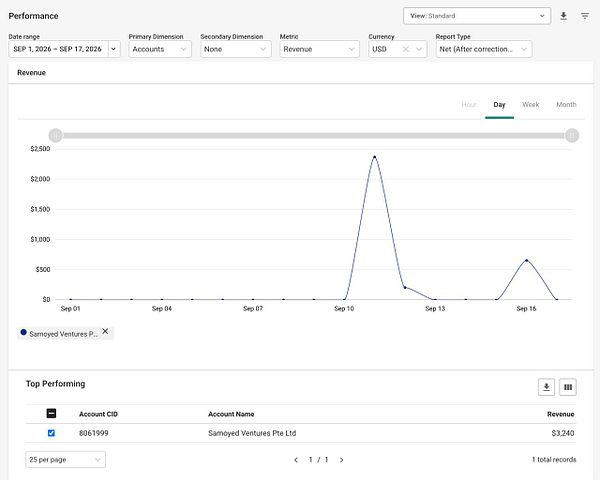The height and width of the screenshot is (480, 600).
Task: Grab the right range slider handle
Action: tap(572, 136)
